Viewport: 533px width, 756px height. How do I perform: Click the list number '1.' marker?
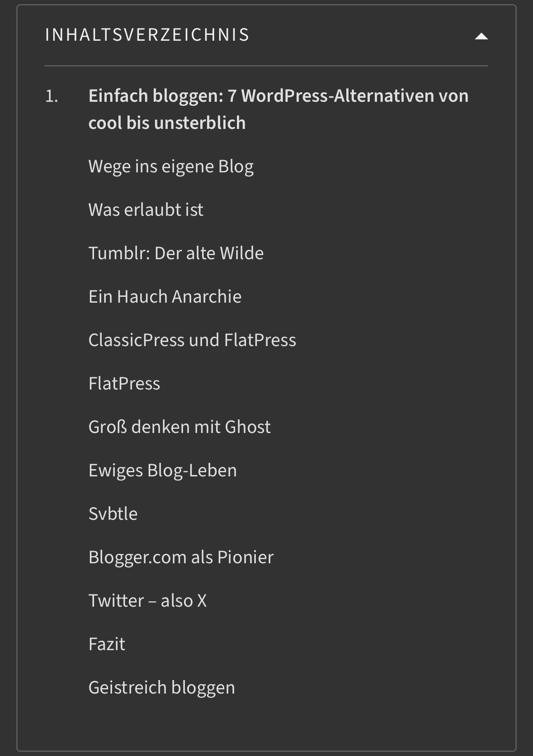[52, 96]
